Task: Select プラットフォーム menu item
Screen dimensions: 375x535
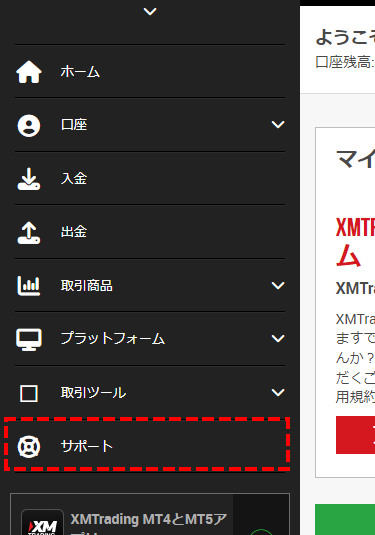Action: point(150,339)
